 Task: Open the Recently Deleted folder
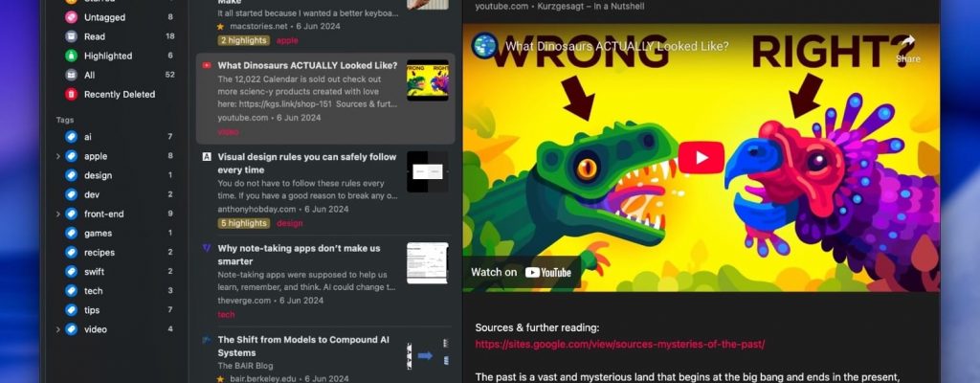(x=119, y=94)
